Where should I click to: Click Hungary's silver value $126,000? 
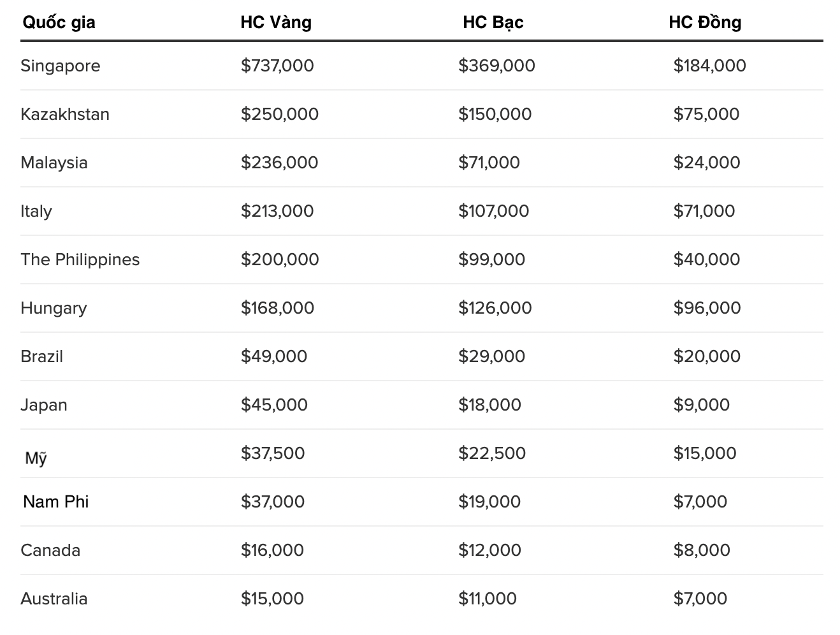(495, 308)
